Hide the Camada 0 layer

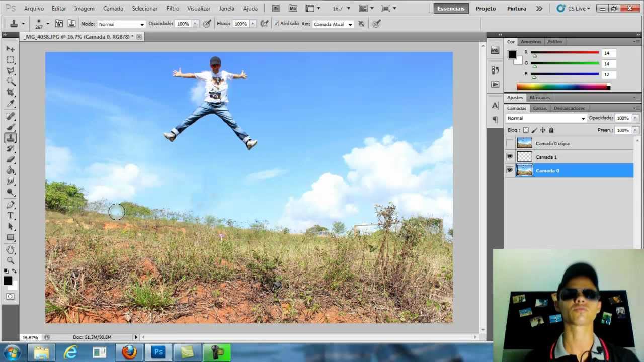(x=510, y=170)
